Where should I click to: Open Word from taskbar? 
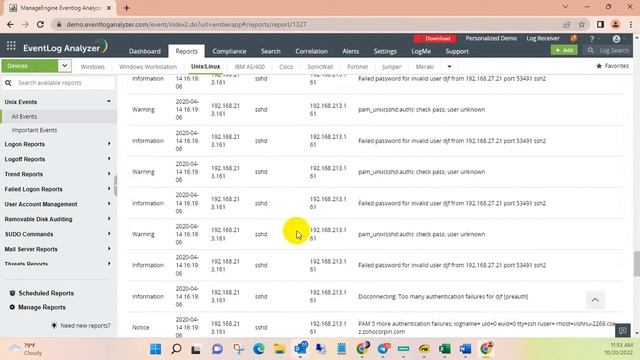465,349
